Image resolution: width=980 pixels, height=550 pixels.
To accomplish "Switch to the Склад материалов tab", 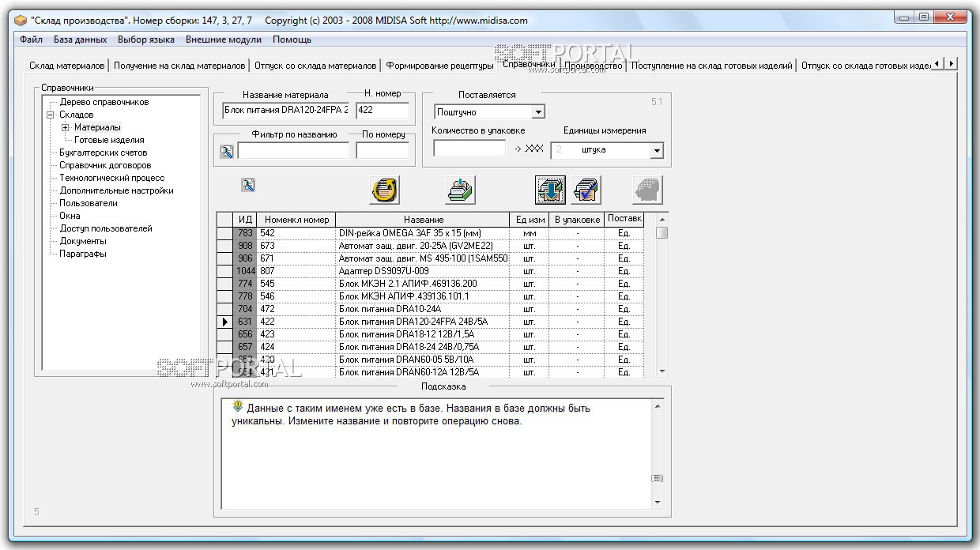I will tap(66, 66).
